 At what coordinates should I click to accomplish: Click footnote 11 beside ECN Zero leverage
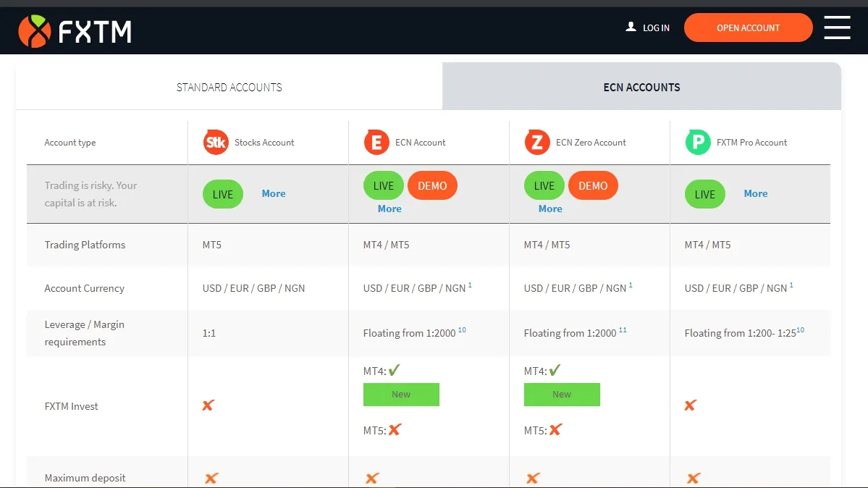623,329
